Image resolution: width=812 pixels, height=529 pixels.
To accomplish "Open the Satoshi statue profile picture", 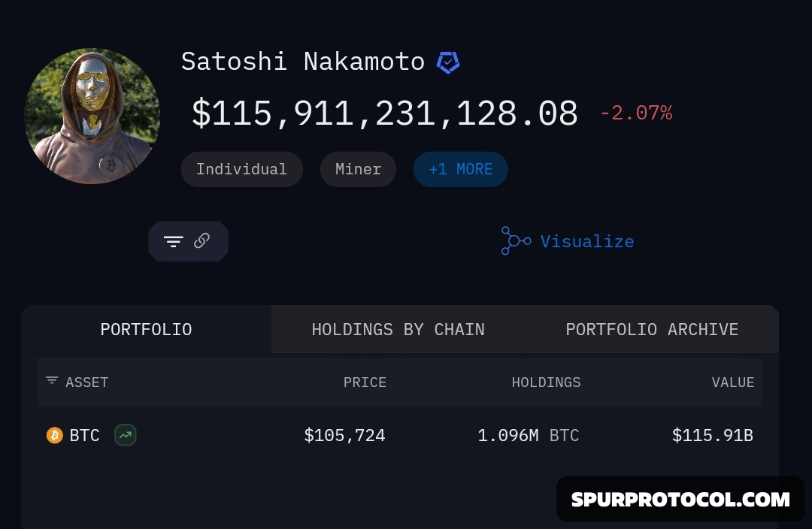I will pyautogui.click(x=92, y=116).
